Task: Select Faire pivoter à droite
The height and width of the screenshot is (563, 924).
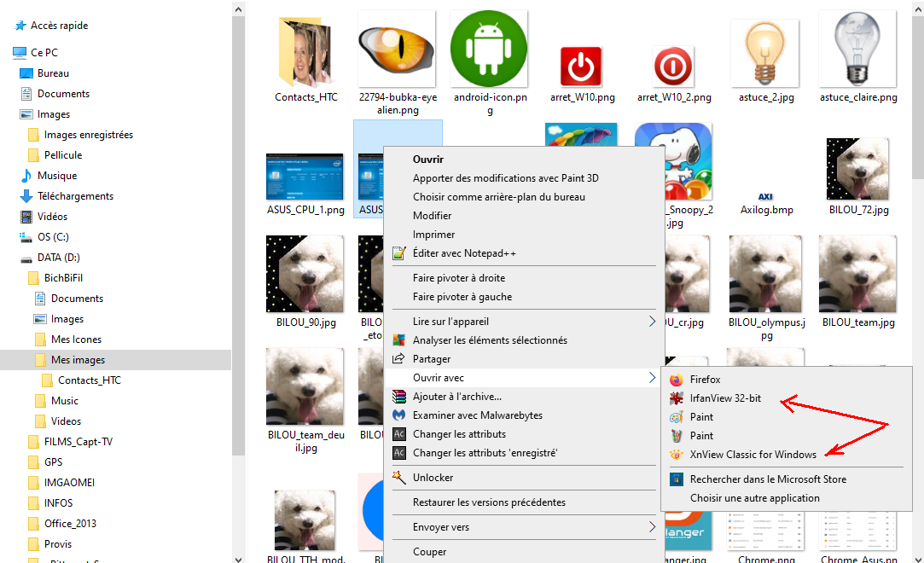Action: (x=458, y=278)
